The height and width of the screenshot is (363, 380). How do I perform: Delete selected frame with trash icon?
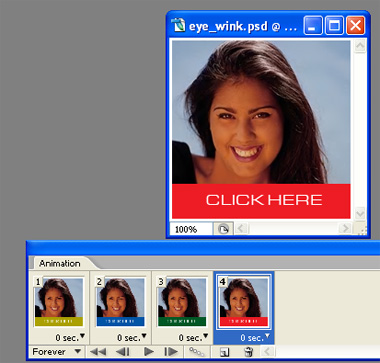click(x=249, y=352)
